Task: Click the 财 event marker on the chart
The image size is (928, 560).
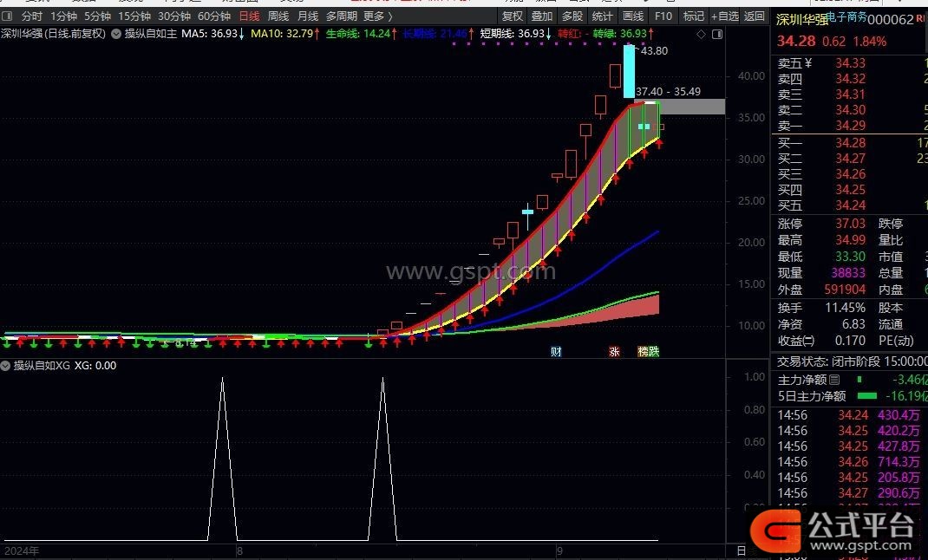Action: coord(556,351)
